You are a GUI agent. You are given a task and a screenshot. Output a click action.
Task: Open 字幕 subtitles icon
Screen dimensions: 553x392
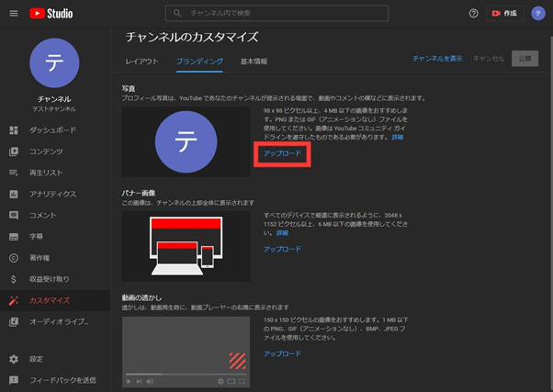(x=14, y=237)
